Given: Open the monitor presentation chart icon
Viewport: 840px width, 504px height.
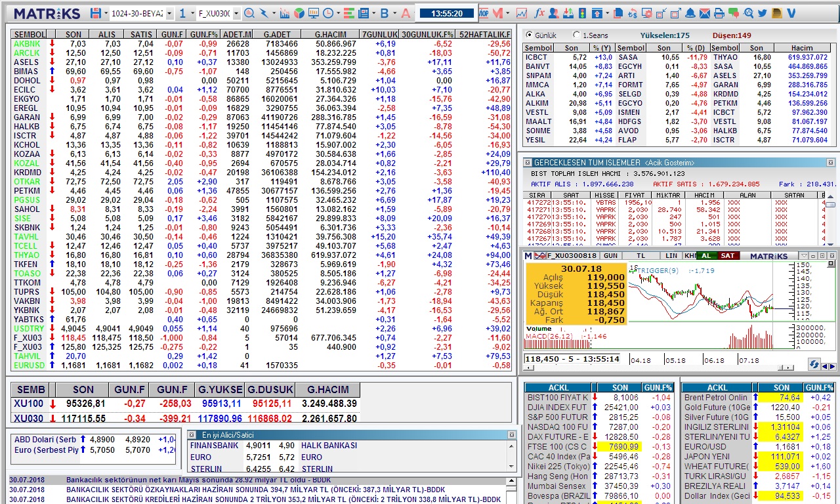Looking at the screenshot, I should click(x=313, y=13).
